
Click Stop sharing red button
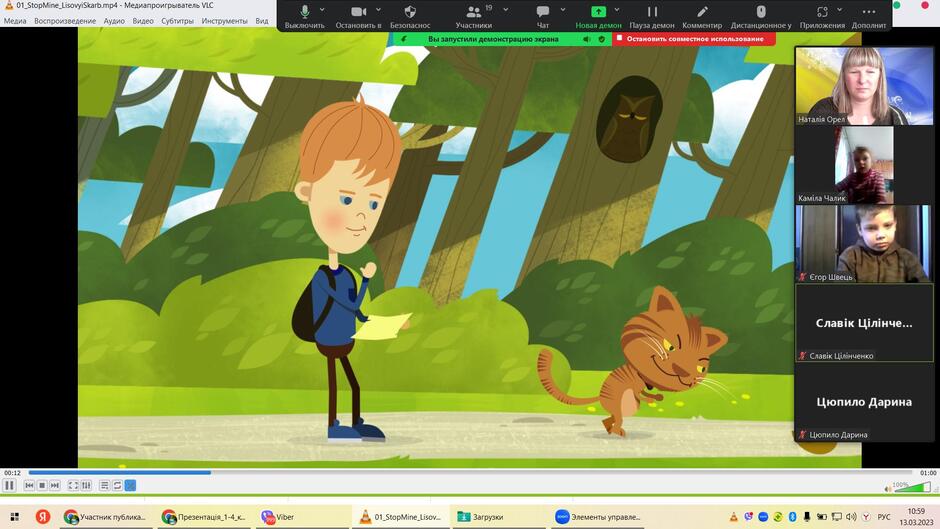(x=694, y=38)
